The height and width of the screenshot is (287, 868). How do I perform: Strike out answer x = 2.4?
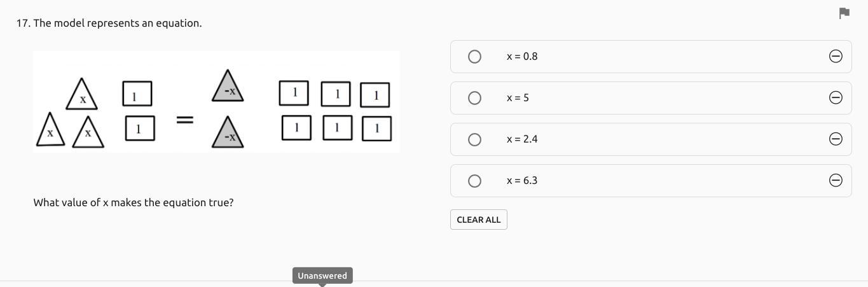pos(836,139)
